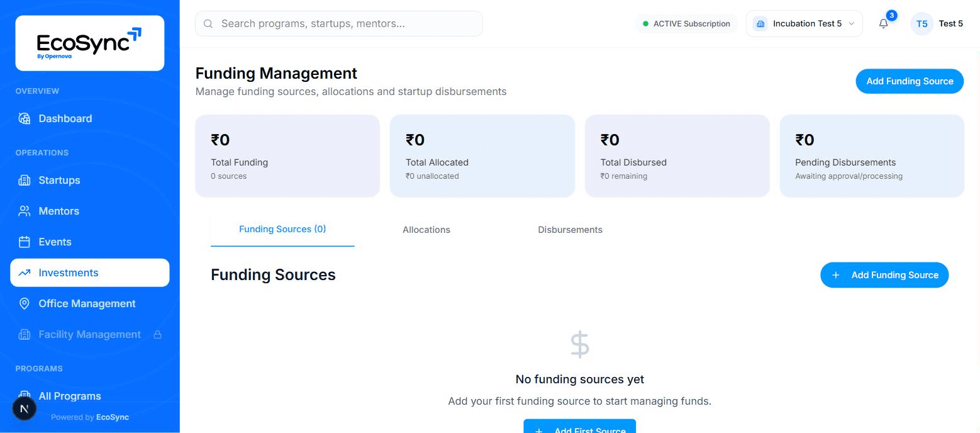Click the Startups building icon
This screenshot has width=980, height=433.
[25, 180]
